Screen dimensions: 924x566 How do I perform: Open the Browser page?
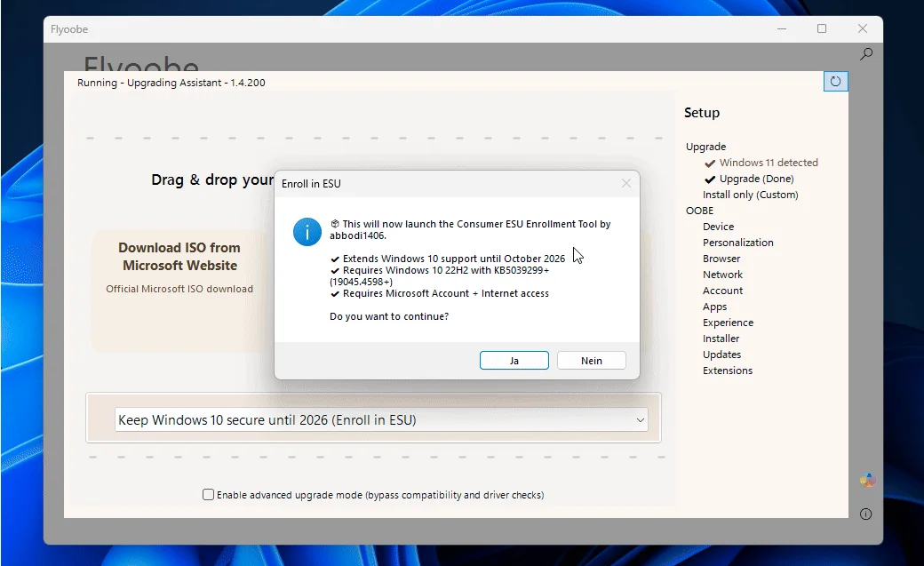[x=721, y=259]
